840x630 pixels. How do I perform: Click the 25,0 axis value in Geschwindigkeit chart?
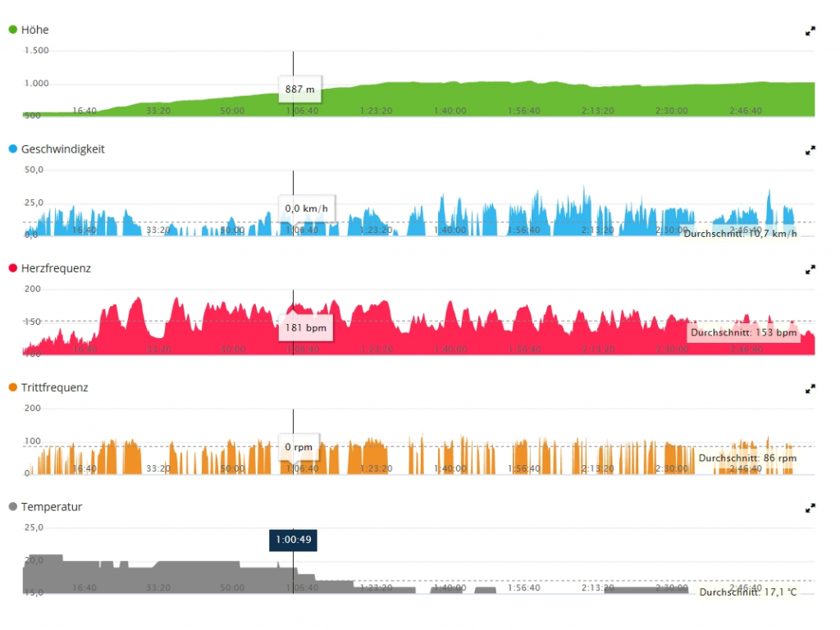(34, 203)
